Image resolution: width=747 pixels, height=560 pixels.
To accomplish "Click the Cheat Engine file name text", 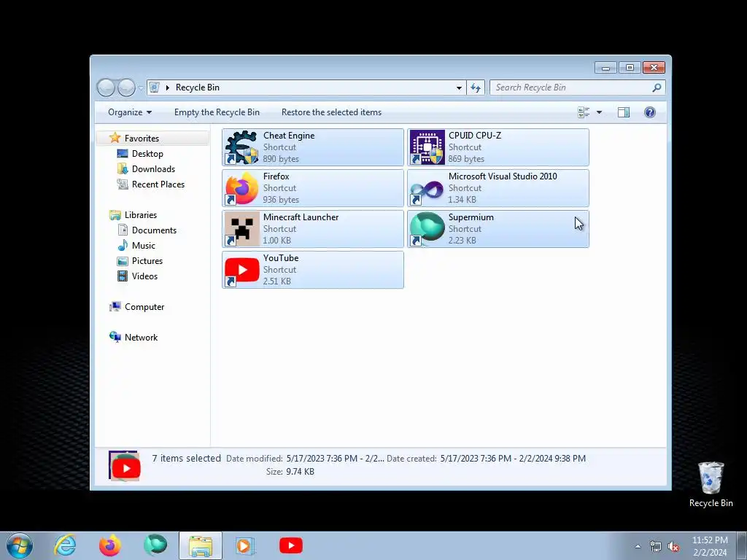I will (289, 136).
